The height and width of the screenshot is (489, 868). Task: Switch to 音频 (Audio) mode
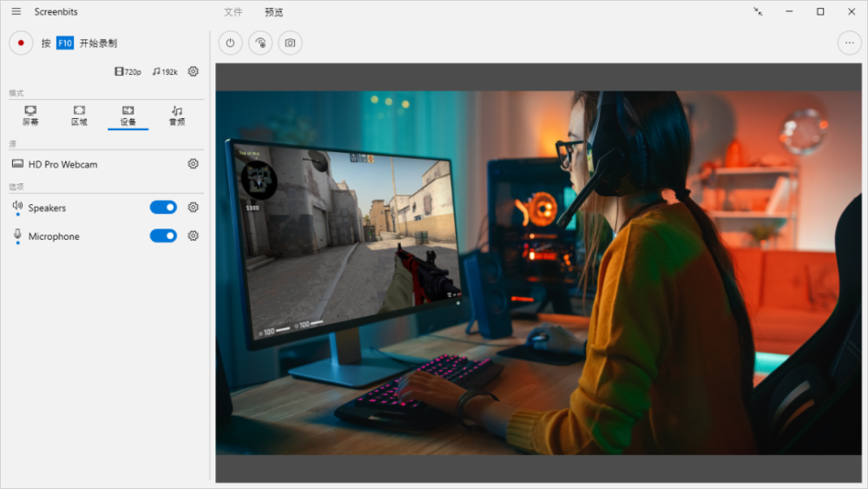[x=177, y=116]
